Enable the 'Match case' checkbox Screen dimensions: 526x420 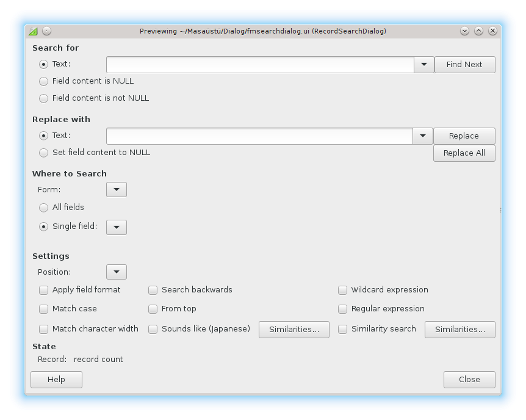[x=44, y=309]
